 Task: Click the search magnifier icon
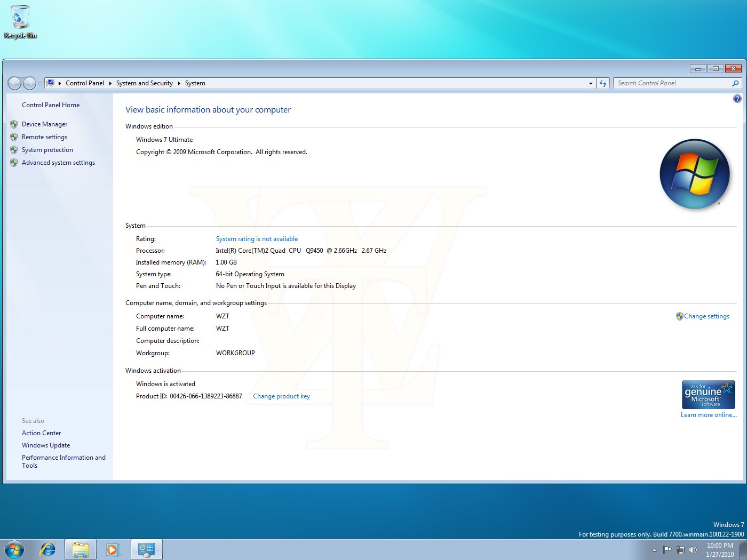pyautogui.click(x=735, y=83)
